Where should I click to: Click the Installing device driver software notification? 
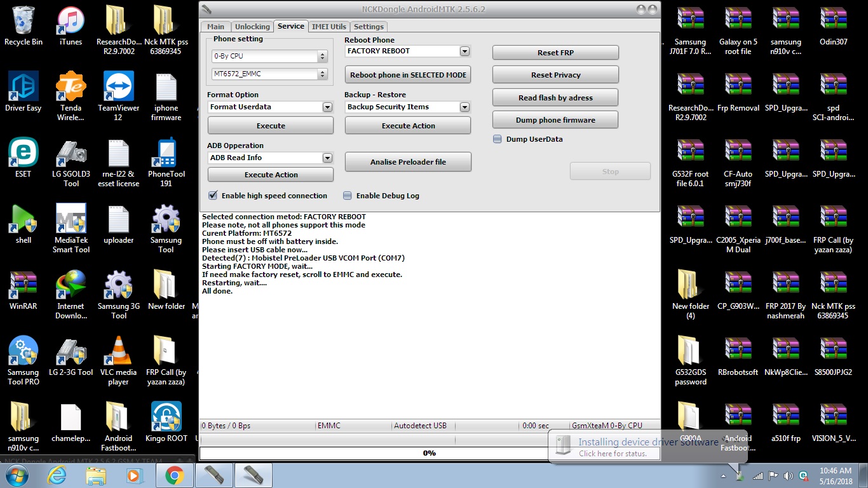648,447
